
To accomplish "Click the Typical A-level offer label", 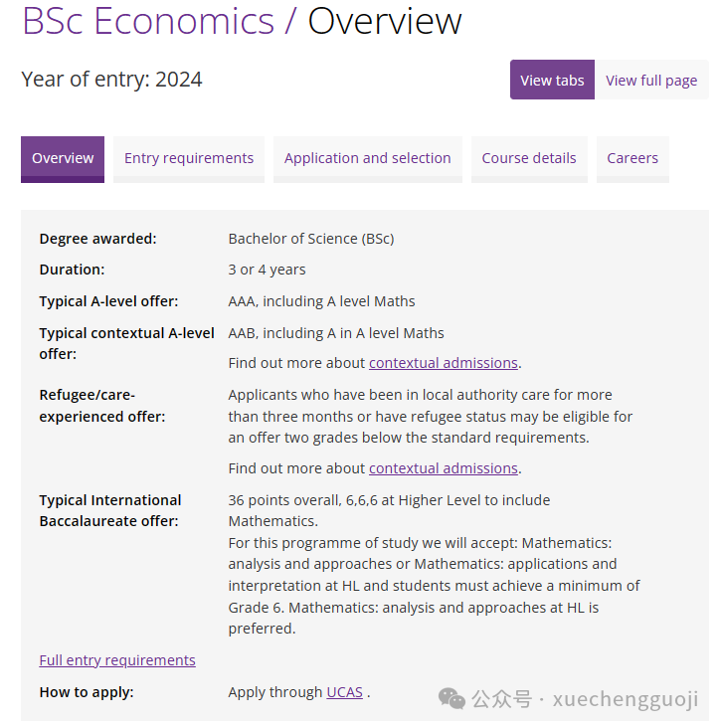I will click(108, 301).
